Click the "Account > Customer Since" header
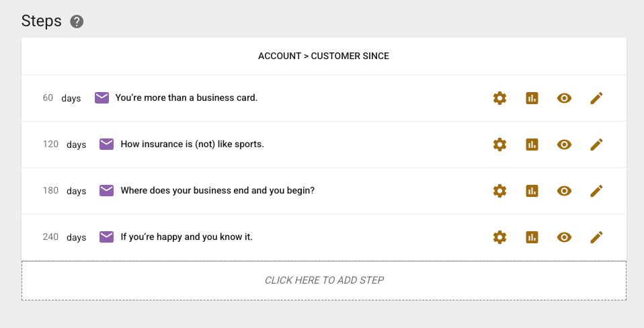Image resolution: width=644 pixels, height=328 pixels. click(323, 56)
